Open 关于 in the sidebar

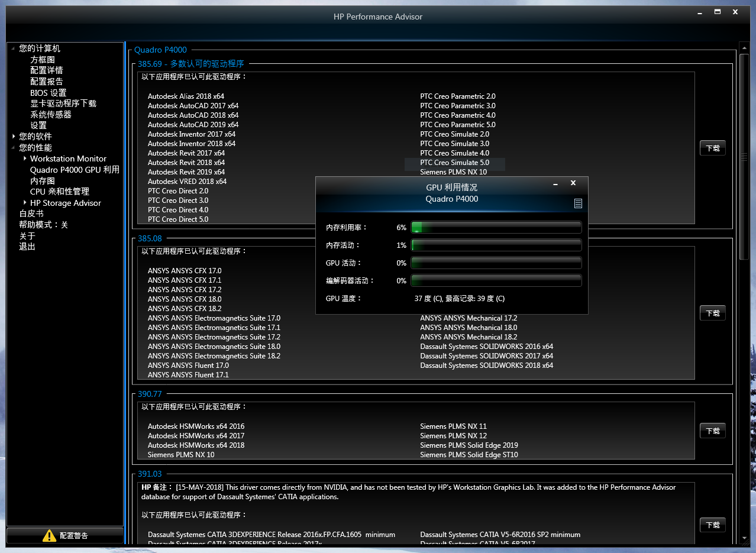coord(27,236)
